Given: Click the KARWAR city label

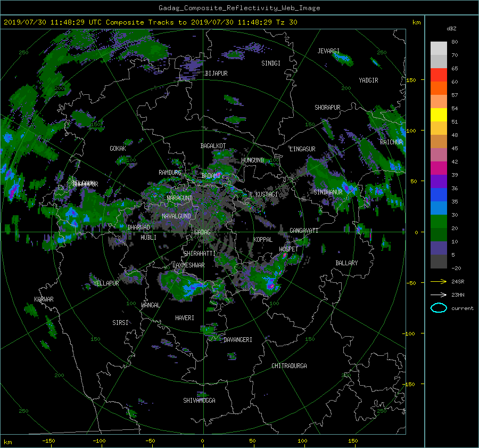Looking at the screenshot, I should tap(44, 299).
